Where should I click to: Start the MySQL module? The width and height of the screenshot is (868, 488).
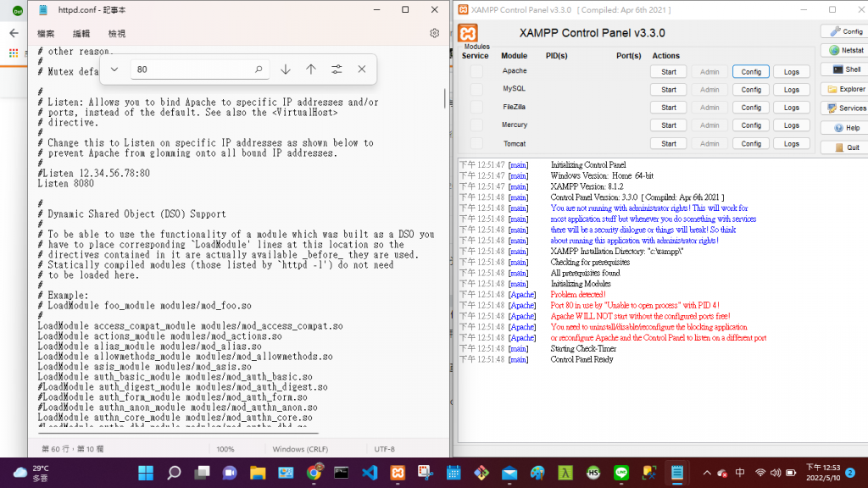(669, 90)
